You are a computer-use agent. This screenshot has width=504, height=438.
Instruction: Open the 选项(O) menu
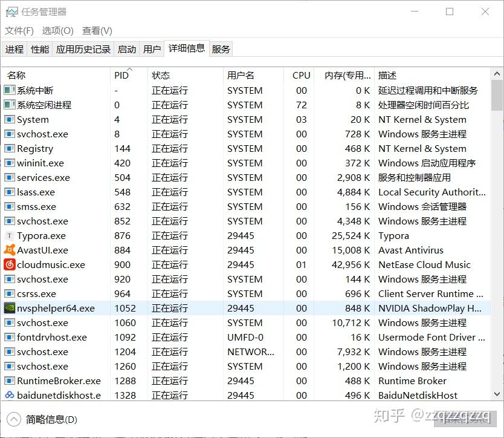(57, 30)
